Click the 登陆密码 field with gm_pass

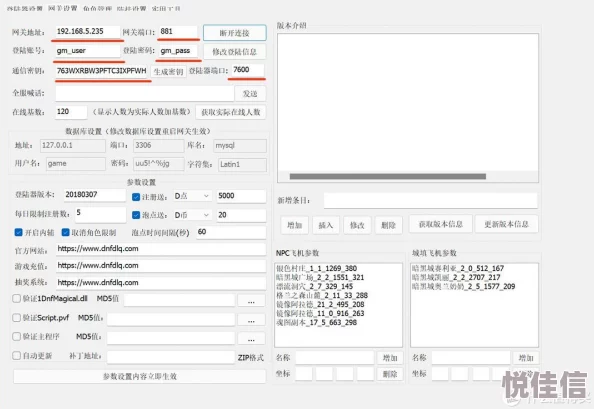[178, 51]
